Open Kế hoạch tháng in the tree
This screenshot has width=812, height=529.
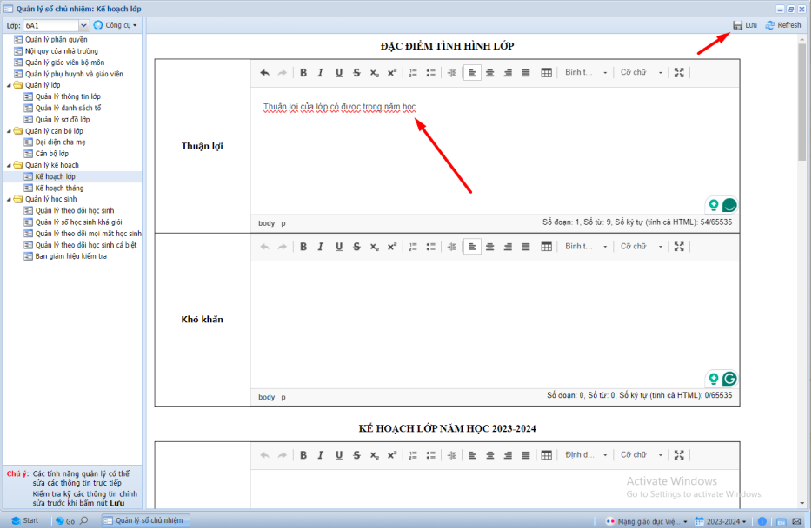coord(59,188)
